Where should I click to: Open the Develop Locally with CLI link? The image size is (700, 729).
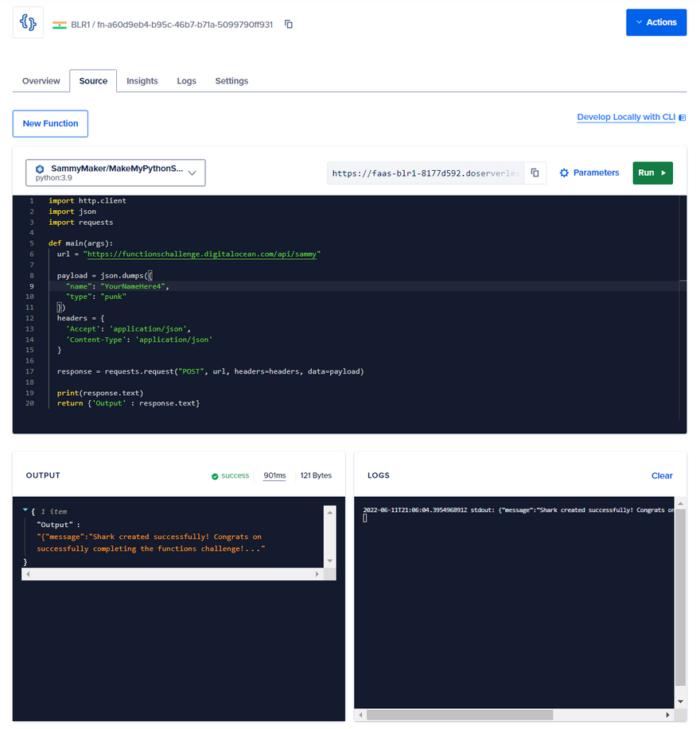coord(625,117)
